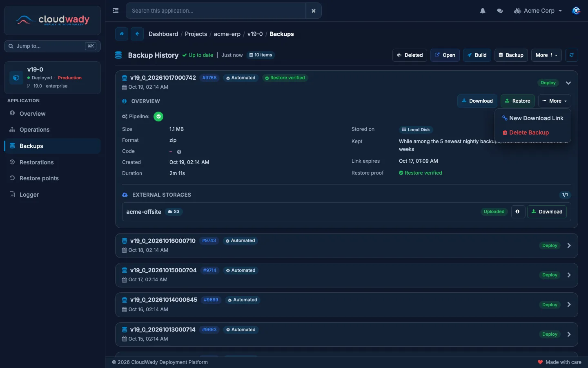The height and width of the screenshot is (368, 588).
Task: Open the chat messages icon
Action: point(500,11)
